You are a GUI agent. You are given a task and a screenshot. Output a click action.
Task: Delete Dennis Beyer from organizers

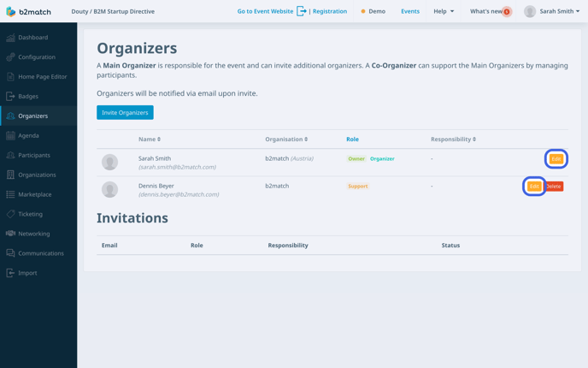click(554, 187)
